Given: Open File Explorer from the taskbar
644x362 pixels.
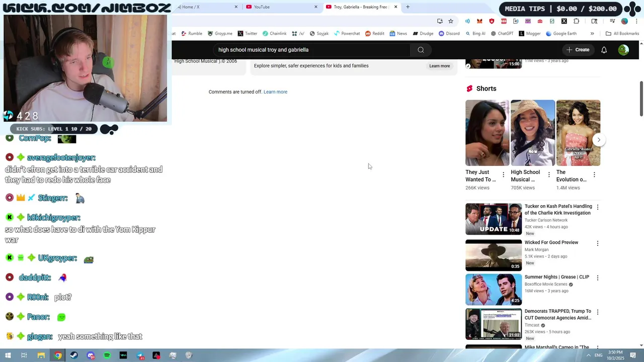Looking at the screenshot, I should pos(41,355).
